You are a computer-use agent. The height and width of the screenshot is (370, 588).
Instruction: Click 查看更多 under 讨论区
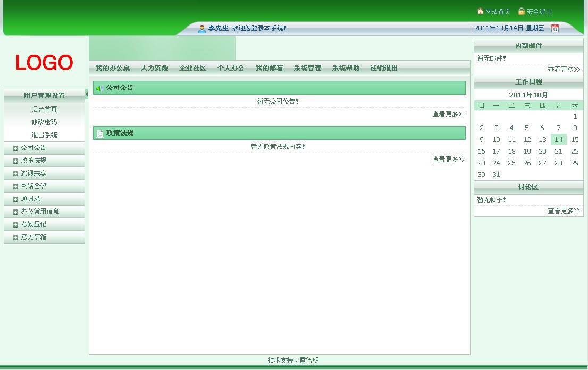coord(564,211)
